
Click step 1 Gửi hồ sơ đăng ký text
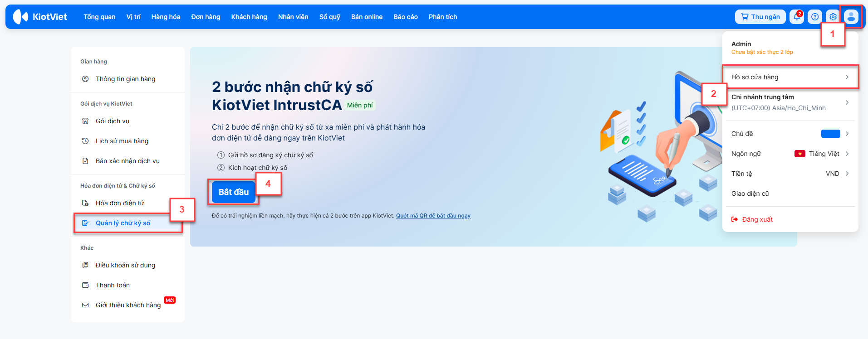(x=270, y=155)
